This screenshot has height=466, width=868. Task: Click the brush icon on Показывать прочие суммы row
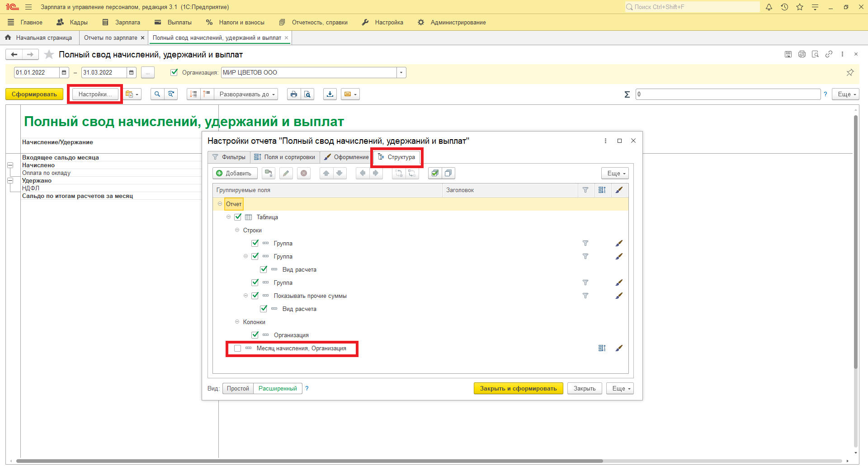[x=619, y=296]
